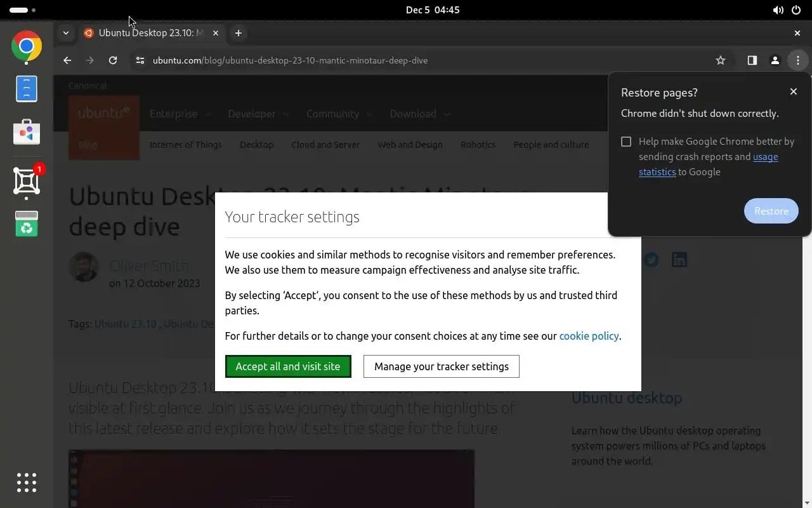The width and height of the screenshot is (812, 508).
Task: Open the Chrome side panel
Action: (x=752, y=60)
